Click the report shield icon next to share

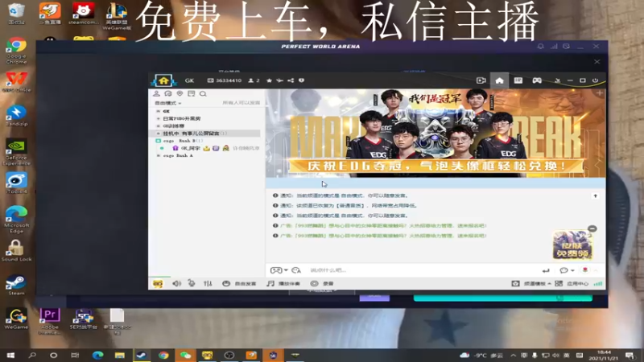pos(301,80)
